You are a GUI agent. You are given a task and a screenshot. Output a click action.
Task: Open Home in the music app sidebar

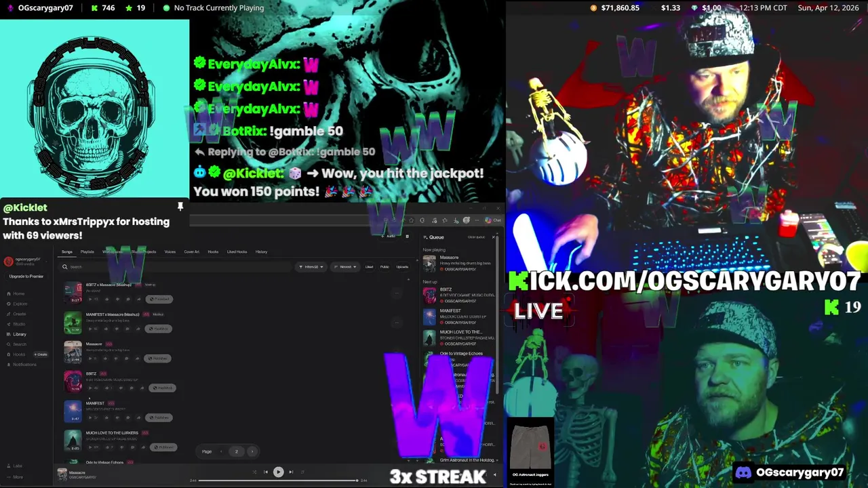tap(16, 293)
